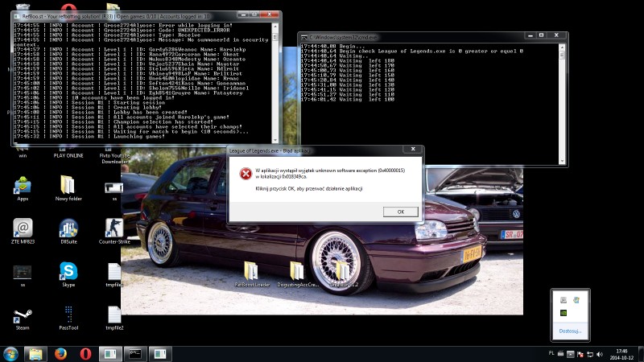Click OK in League of Legends error dialog
Screen dimensions: 644x362
400,212
